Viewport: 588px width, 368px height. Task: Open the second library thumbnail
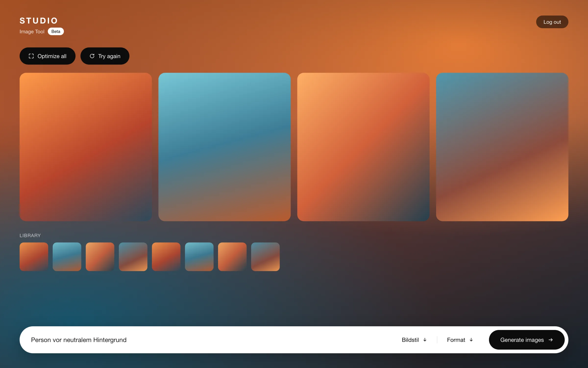[67, 257]
